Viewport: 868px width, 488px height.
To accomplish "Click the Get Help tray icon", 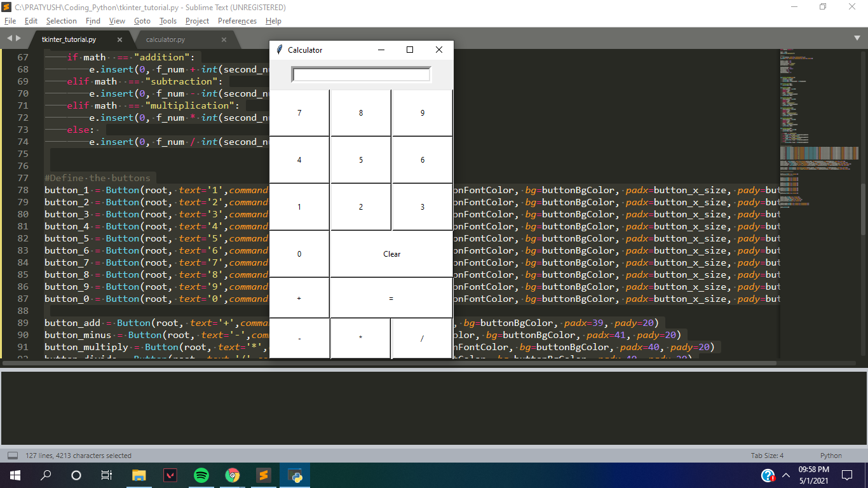I will point(768,475).
